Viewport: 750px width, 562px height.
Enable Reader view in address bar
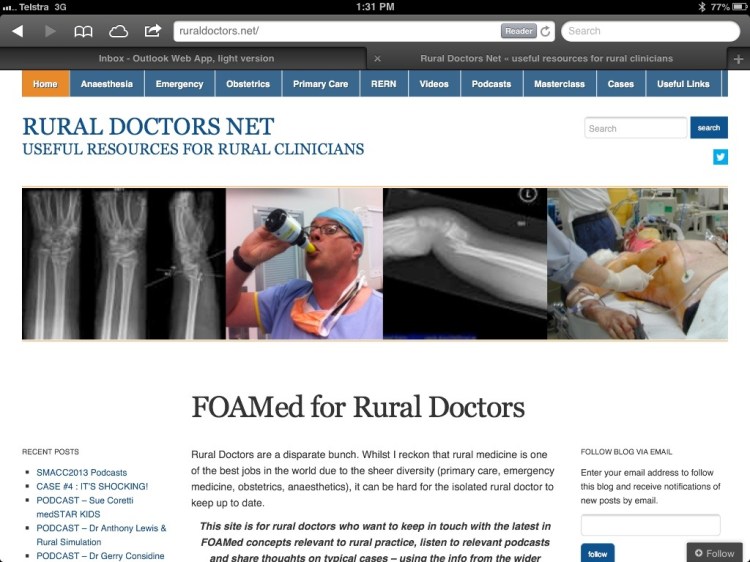pos(518,31)
